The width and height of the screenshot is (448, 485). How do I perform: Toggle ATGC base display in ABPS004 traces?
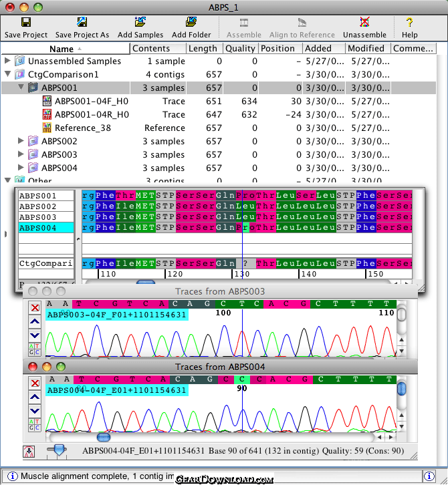(x=35, y=425)
